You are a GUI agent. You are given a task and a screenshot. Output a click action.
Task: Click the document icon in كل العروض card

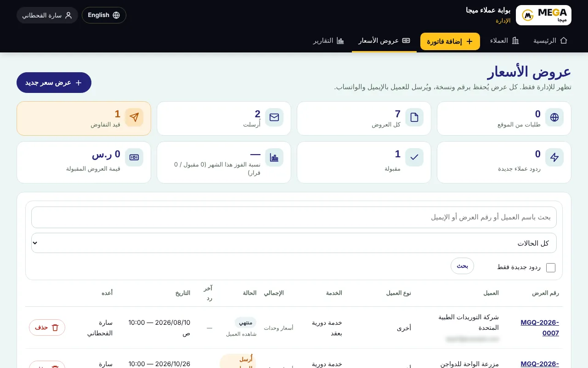(414, 117)
